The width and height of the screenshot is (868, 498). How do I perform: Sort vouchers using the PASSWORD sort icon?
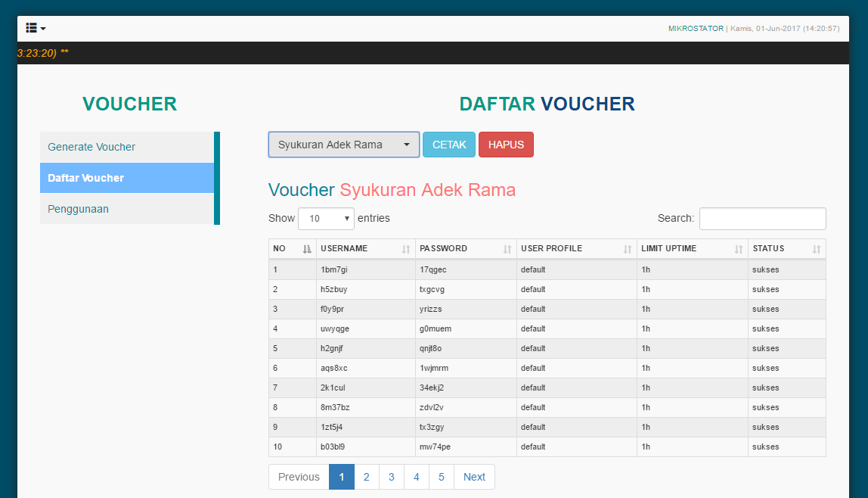pyautogui.click(x=505, y=248)
